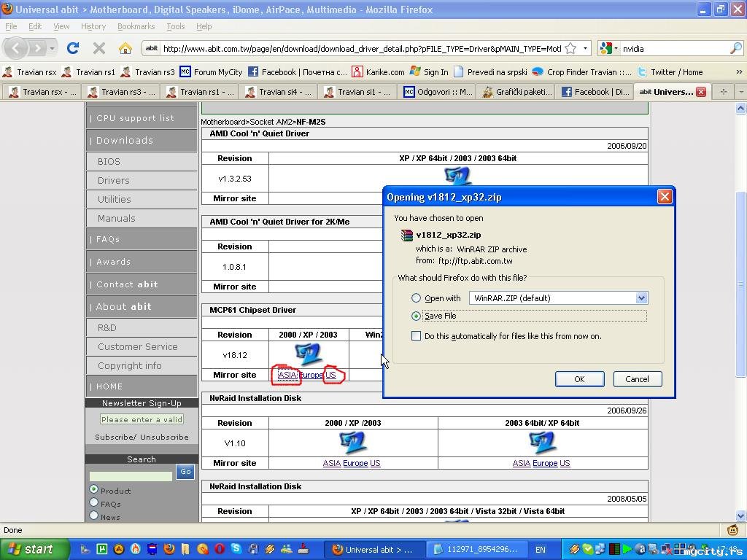Click NvRaid 2003 64bit/XP 64bit download icon
The height and width of the screenshot is (560, 747).
(x=542, y=443)
